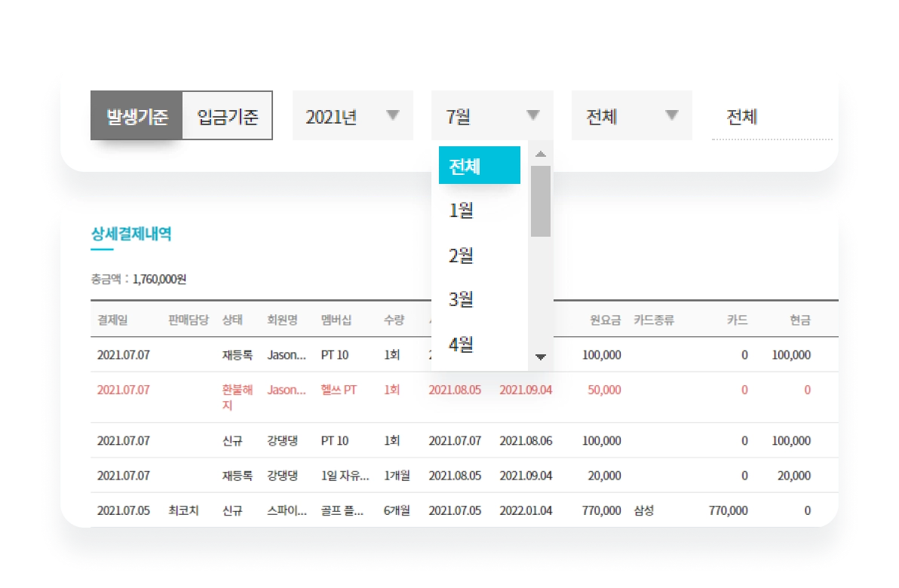Click the red 50,000 amount cell
899x588 pixels.
point(604,390)
